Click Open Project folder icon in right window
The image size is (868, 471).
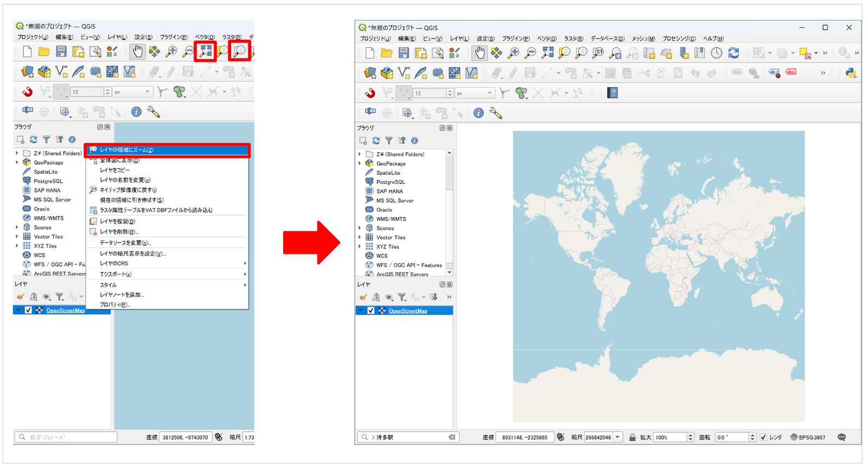tap(387, 53)
